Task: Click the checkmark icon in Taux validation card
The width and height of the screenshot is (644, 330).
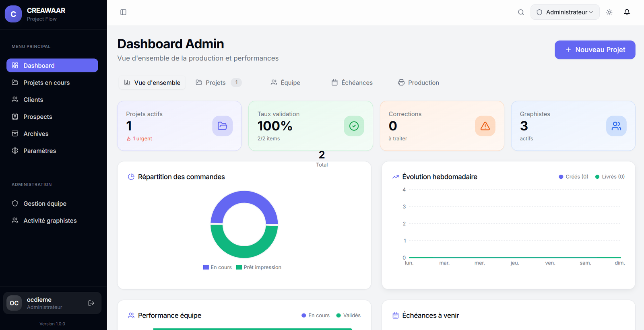Action: coord(354,126)
